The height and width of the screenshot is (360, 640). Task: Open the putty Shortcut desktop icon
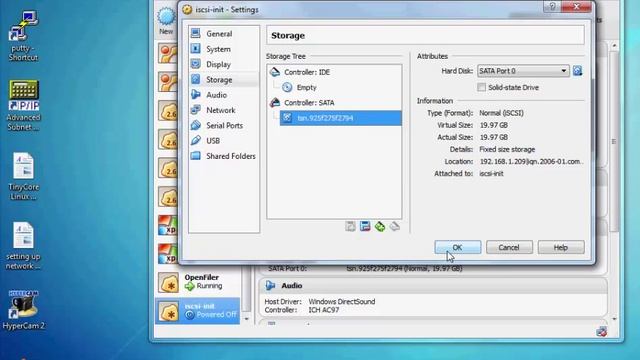click(x=23, y=36)
